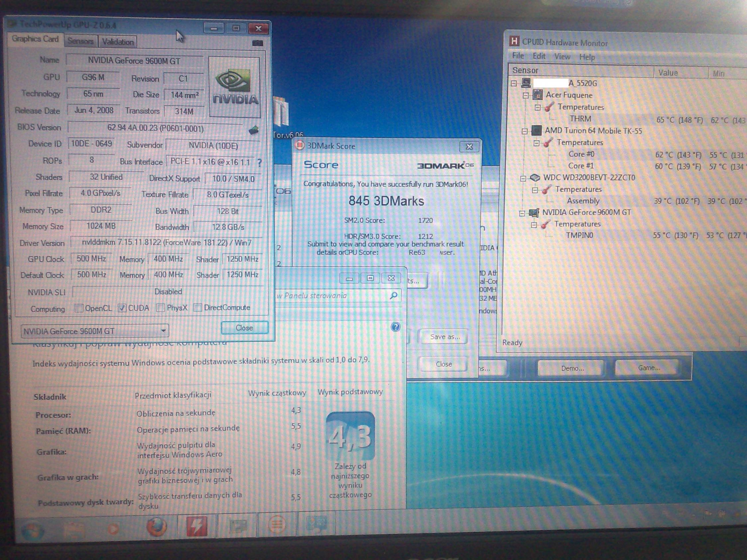Screen dimensions: 747x560
Task: Click the thermometer icon next to Acer Temperatures
Action: (549, 107)
